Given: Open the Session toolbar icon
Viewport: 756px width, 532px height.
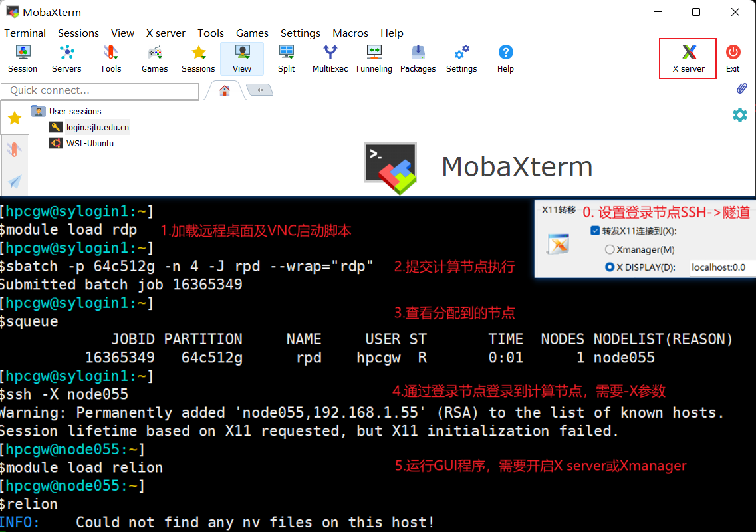Looking at the screenshot, I should pyautogui.click(x=23, y=59).
